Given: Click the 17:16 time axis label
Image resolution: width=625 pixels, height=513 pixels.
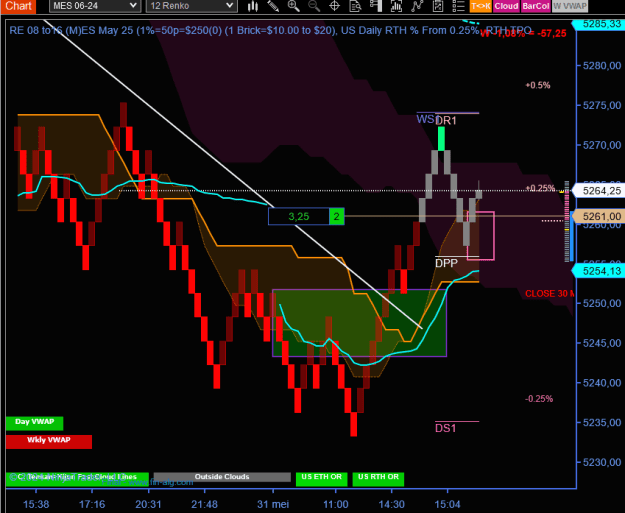Looking at the screenshot, I should coord(92,504).
